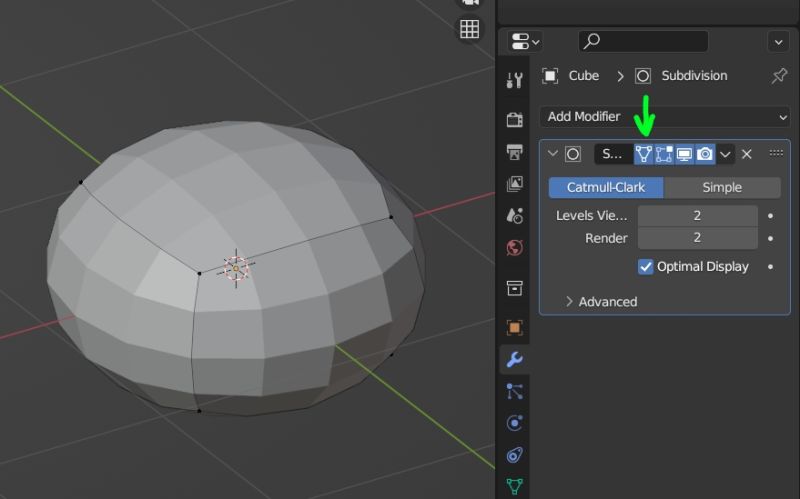
Task: Open the Add Modifier dropdown
Action: click(665, 117)
